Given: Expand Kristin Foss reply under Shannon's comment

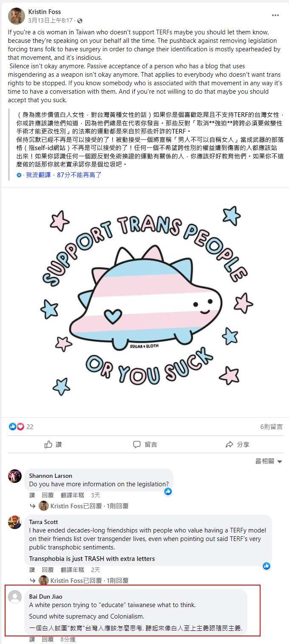Looking at the screenshot, I should pyautogui.click(x=84, y=506).
